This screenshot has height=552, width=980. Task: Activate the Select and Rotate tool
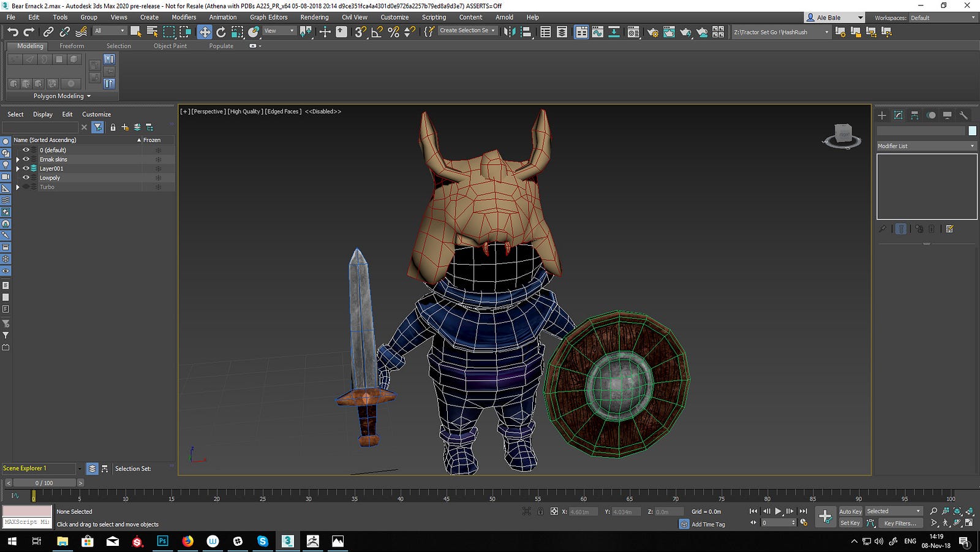coord(221,32)
